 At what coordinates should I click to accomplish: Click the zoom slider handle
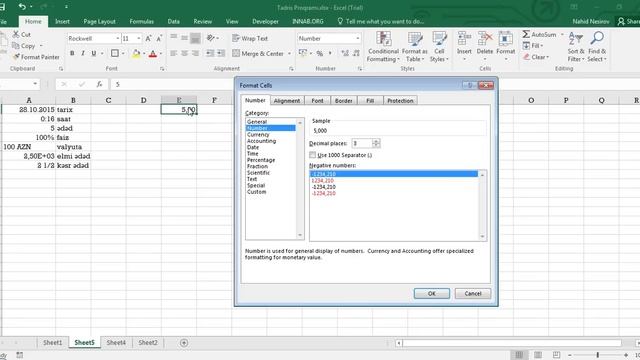click(x=598, y=355)
